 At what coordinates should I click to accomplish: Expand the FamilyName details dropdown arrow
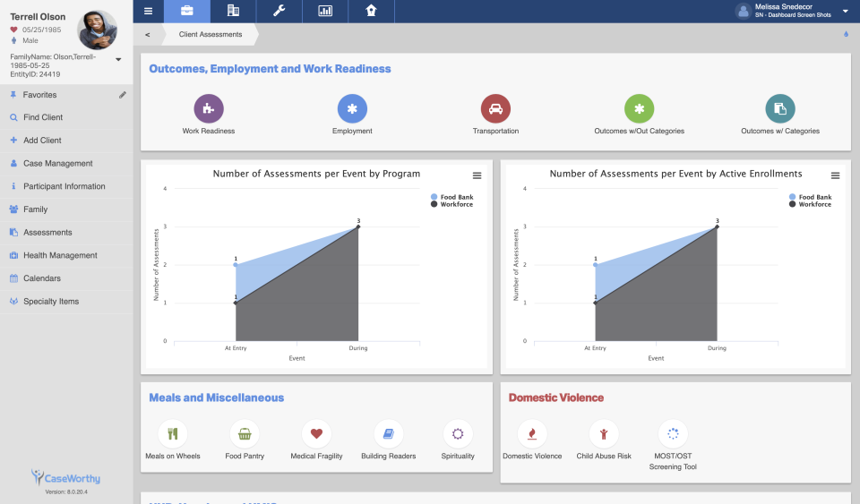coord(118,59)
